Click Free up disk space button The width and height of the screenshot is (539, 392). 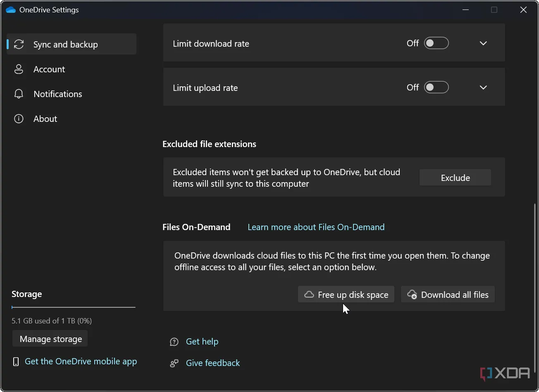pos(346,295)
